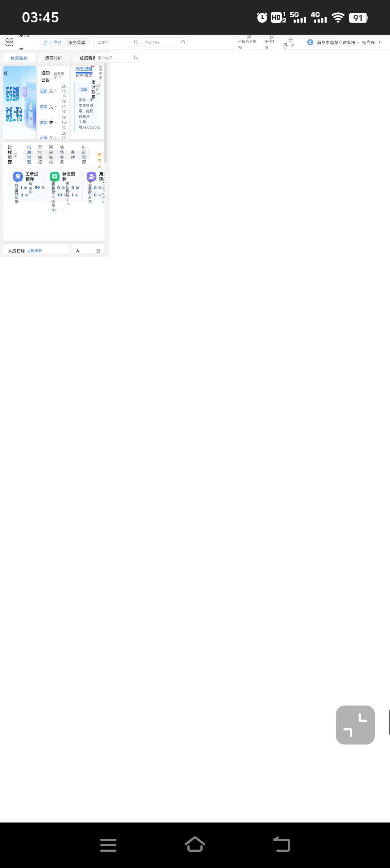Open the four-leaf app grid icon

point(9,42)
